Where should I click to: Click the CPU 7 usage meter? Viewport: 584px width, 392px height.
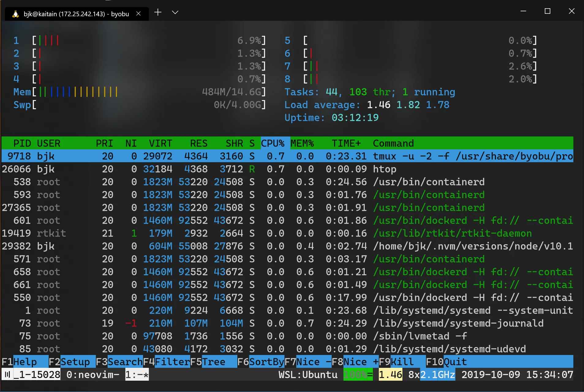[x=411, y=66]
